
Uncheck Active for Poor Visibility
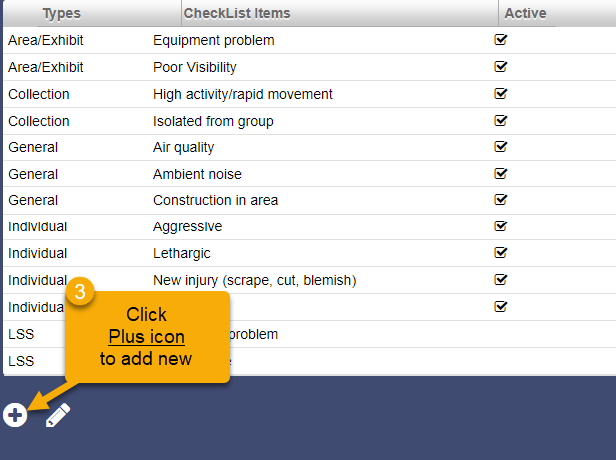(500, 67)
